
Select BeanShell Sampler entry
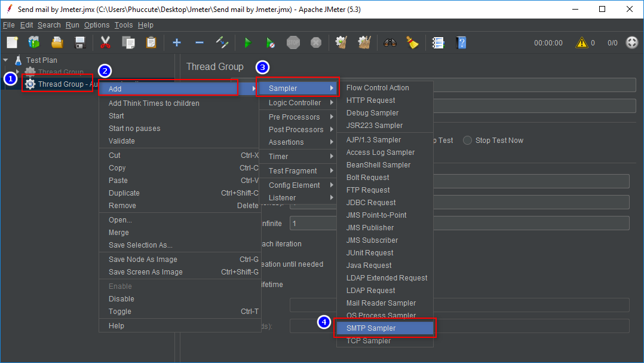pos(385,165)
